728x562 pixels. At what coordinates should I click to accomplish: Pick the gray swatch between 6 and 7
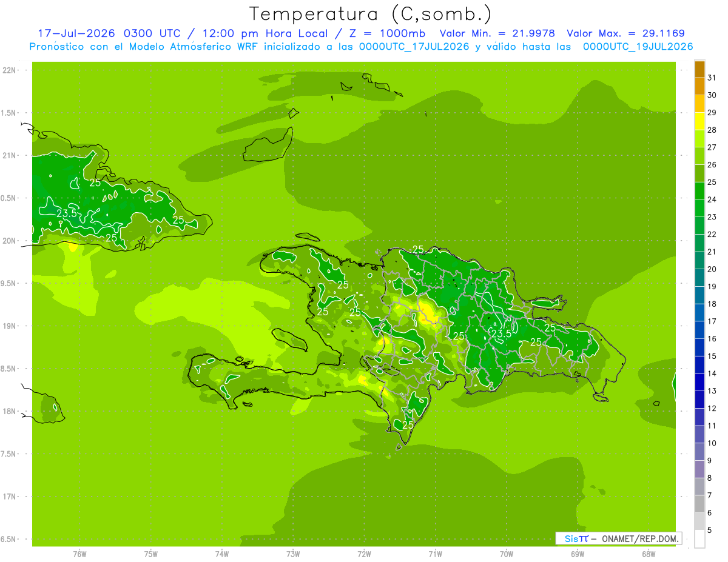699,504
